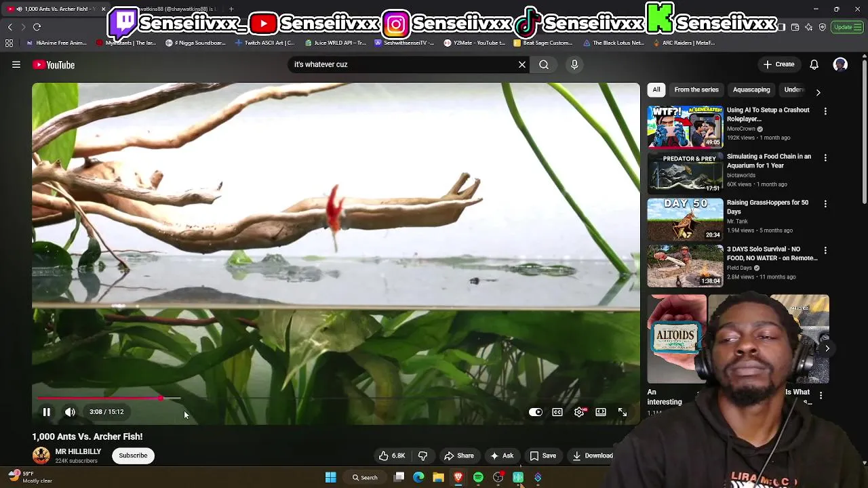Select the All filter chip
The height and width of the screenshot is (488, 868).
[x=656, y=89]
